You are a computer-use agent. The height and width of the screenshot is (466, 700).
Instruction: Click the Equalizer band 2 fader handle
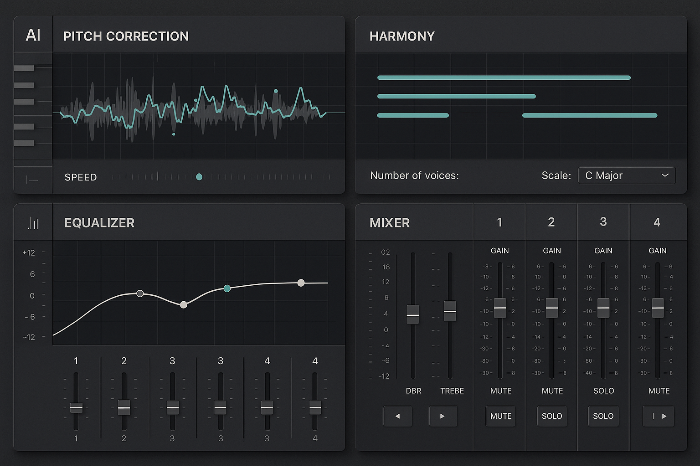click(124, 407)
